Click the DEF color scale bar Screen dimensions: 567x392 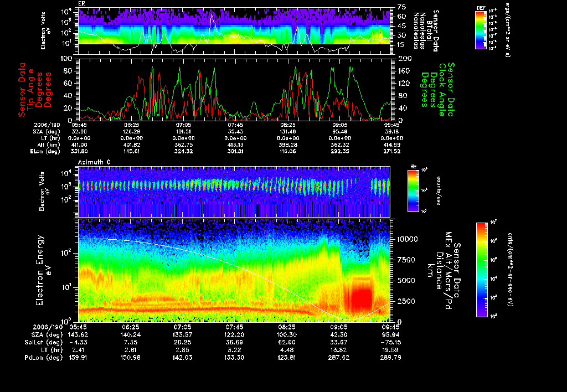coord(481,30)
